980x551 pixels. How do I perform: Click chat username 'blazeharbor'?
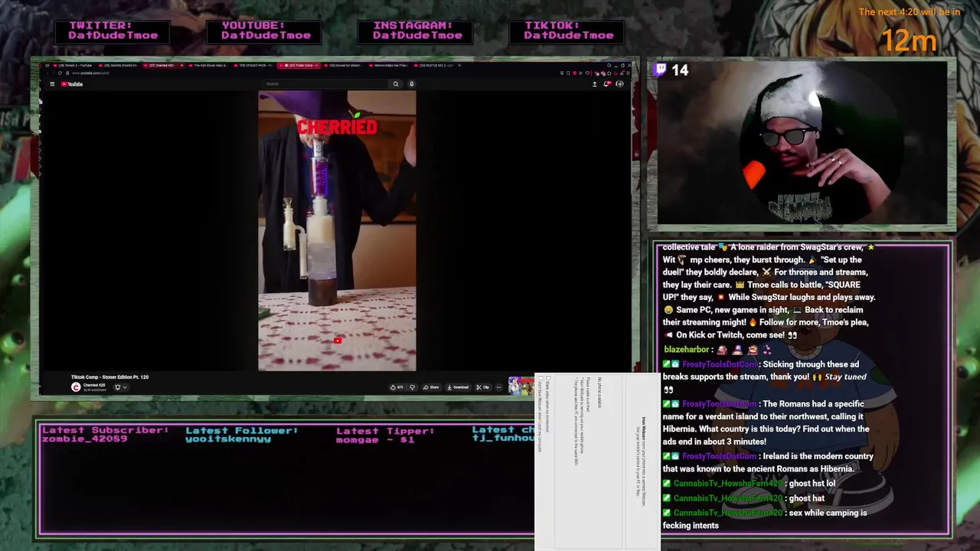[x=688, y=350]
